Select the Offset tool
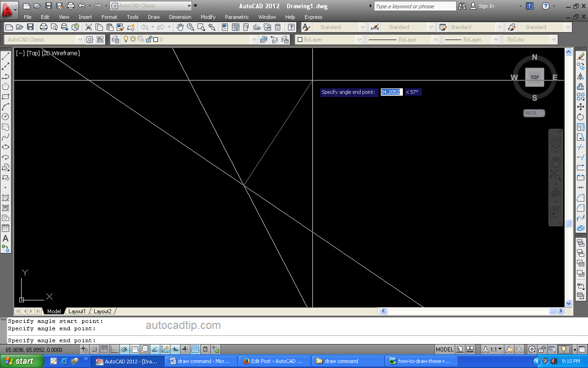The image size is (588, 368). click(x=581, y=86)
